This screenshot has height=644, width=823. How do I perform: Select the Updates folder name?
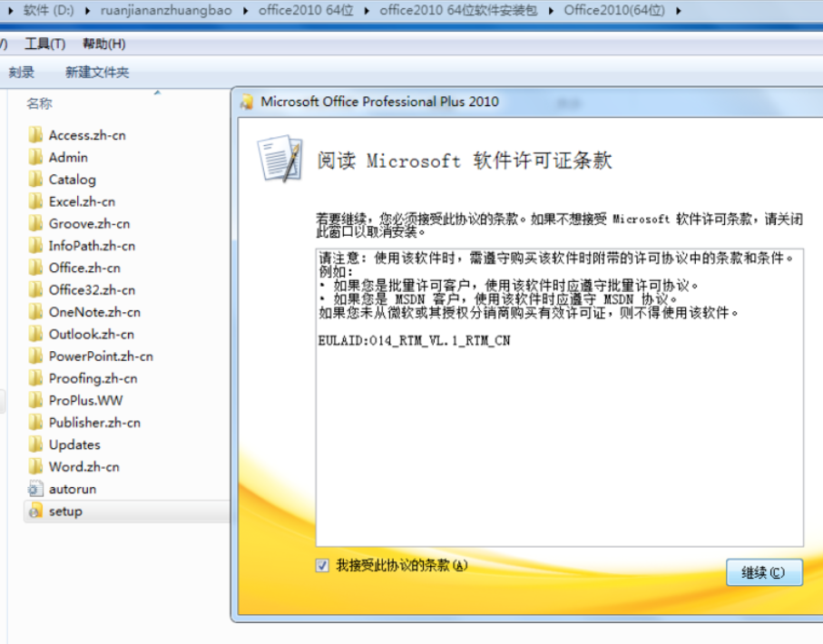74,444
